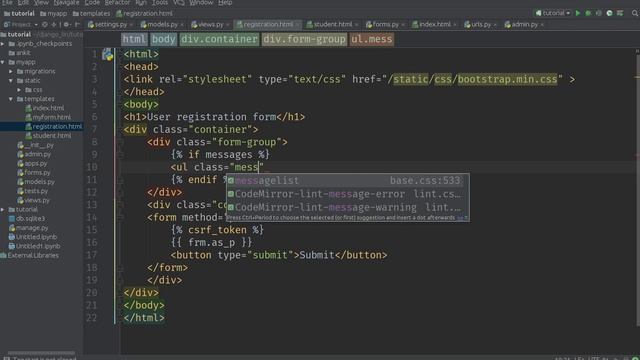Open the Code menu
Screen dimensions: 640x360
point(92,3)
